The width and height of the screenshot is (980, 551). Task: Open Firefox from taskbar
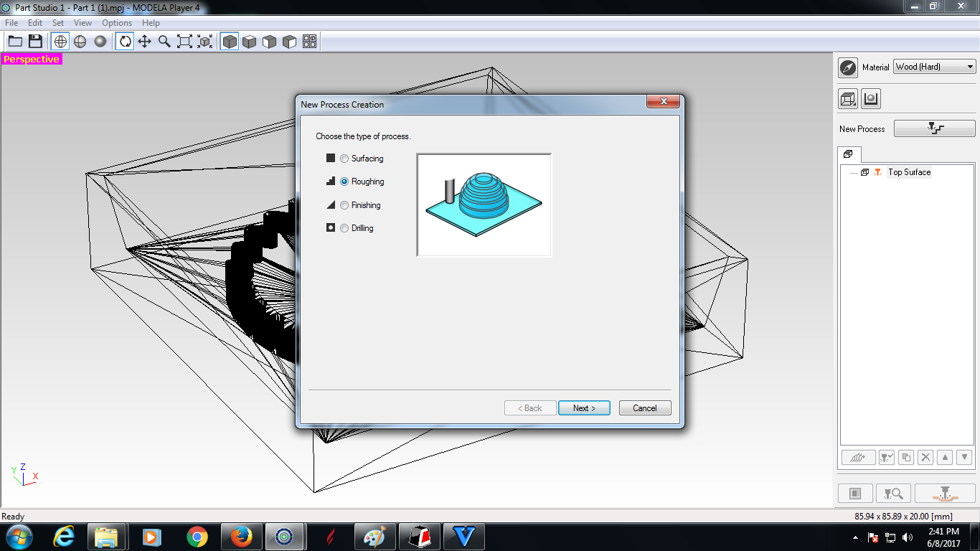point(241,537)
